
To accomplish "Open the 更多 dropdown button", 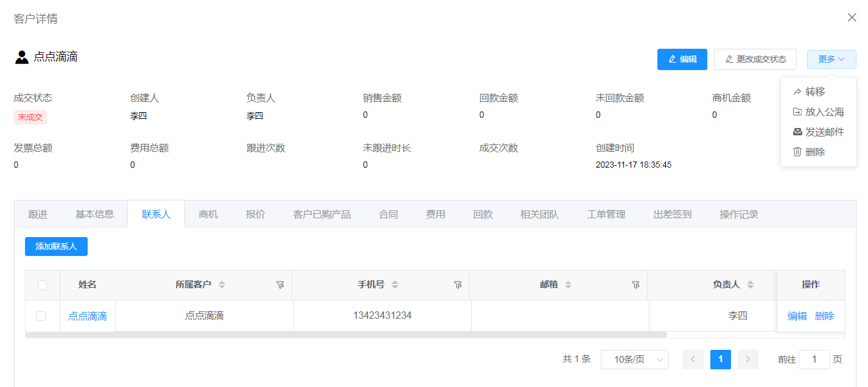I will coord(831,59).
